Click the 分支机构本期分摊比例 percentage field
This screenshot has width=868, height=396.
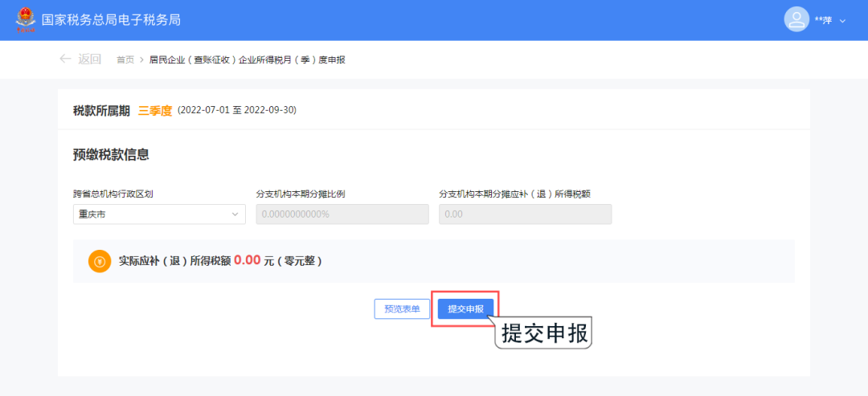click(x=342, y=214)
